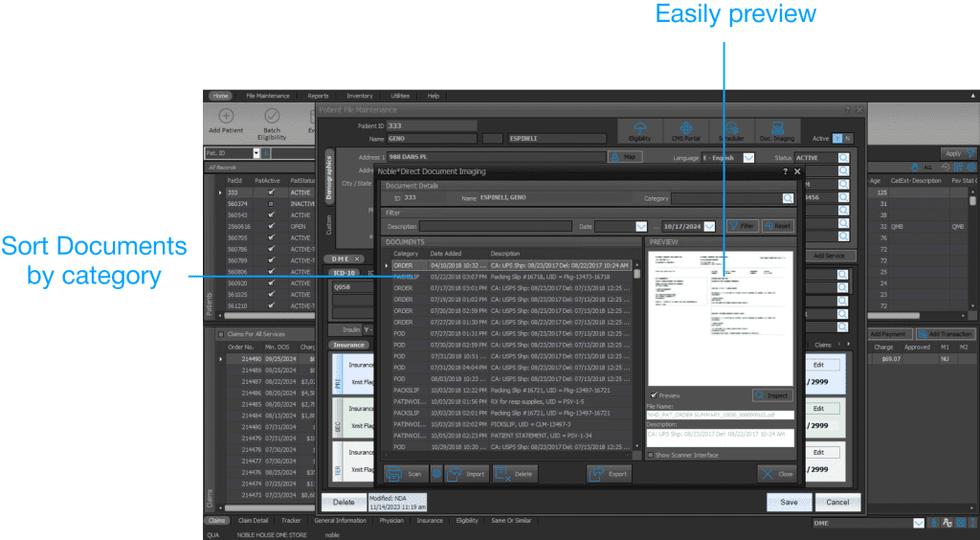Click the Apply filter funnel in main window
Screen dimensions: 980x540
(958, 153)
